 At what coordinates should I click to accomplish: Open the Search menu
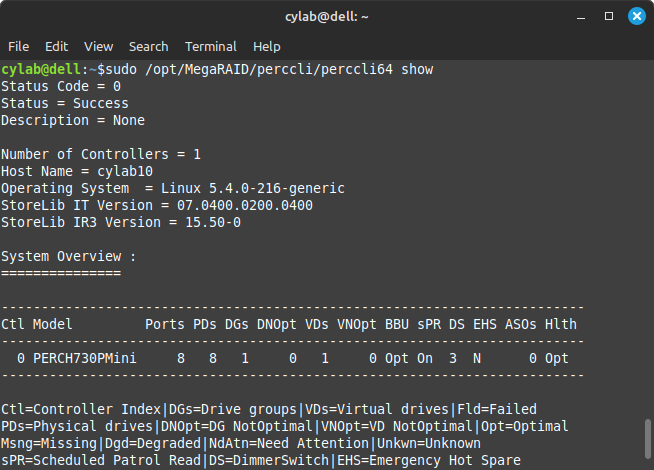coord(148,46)
